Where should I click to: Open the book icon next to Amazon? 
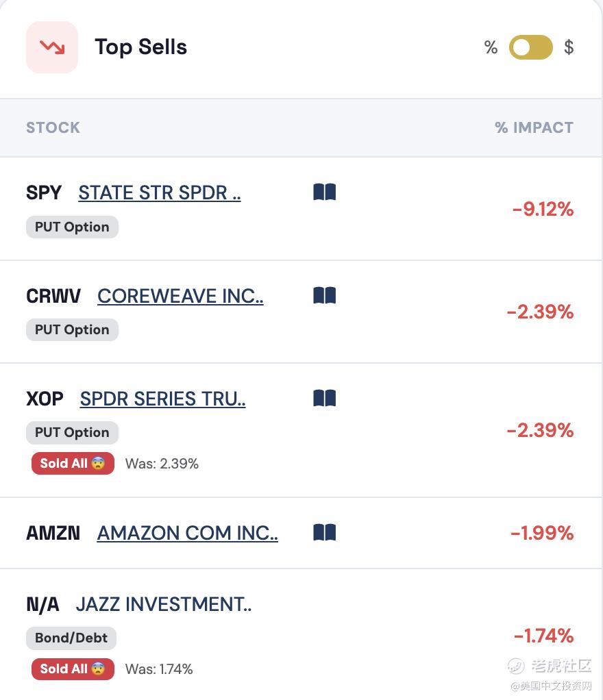(325, 532)
